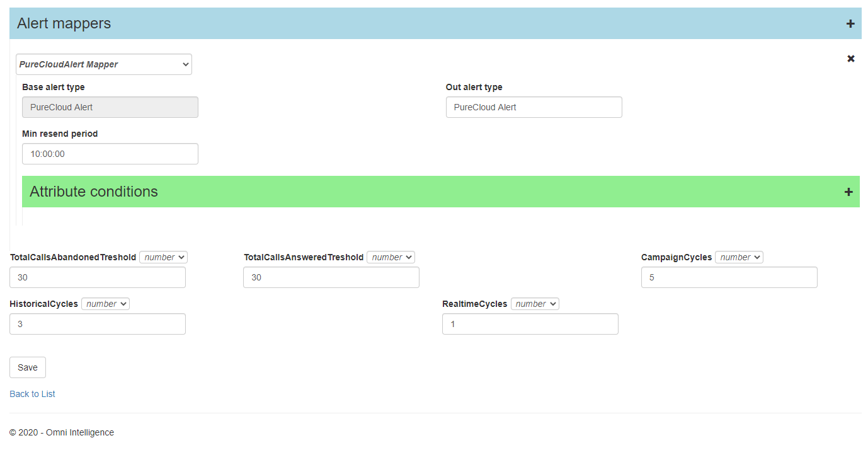This screenshot has height=455, width=868.
Task: Click the Out alert type field
Action: point(534,107)
